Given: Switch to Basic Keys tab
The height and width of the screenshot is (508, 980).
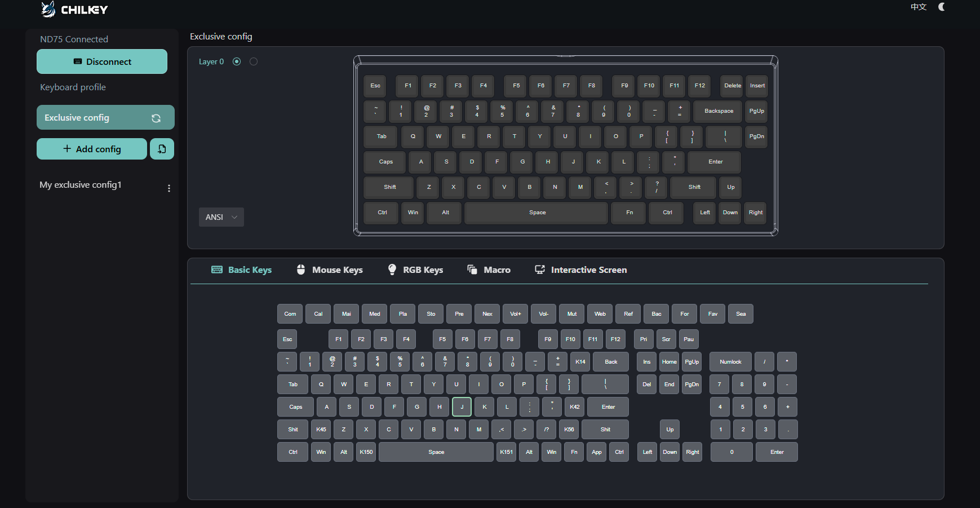Looking at the screenshot, I should pyautogui.click(x=241, y=270).
